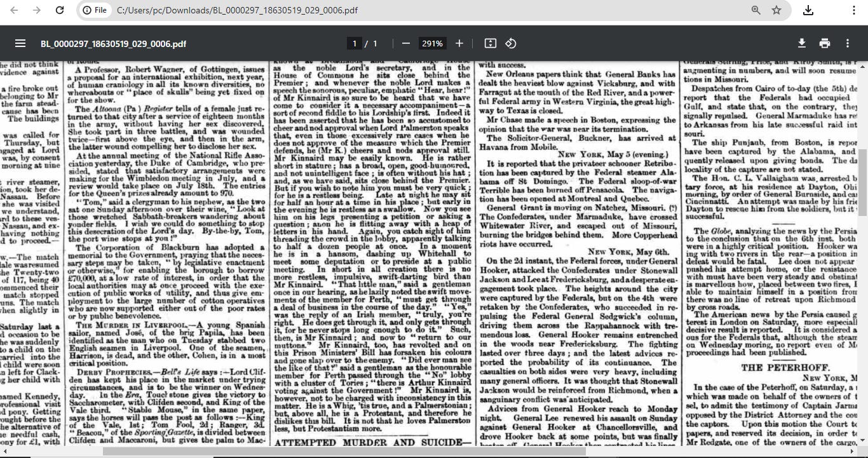
Task: Rotate the PDF counterclockwise
Action: (511, 43)
